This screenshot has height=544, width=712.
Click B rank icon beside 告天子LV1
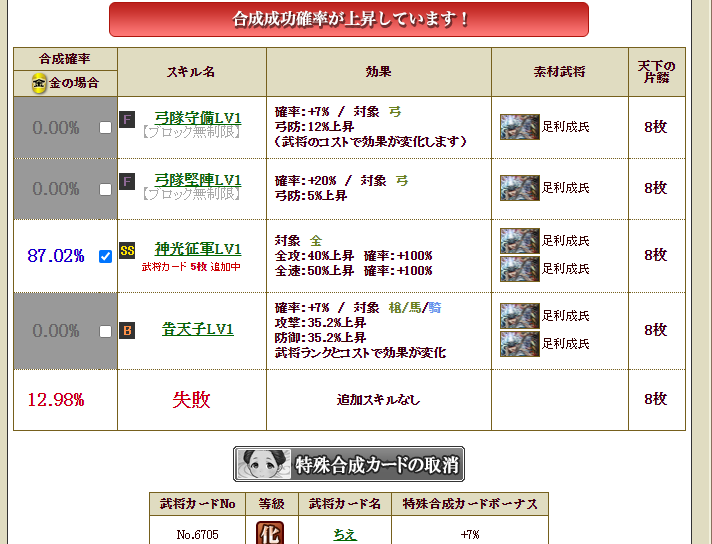point(127,331)
